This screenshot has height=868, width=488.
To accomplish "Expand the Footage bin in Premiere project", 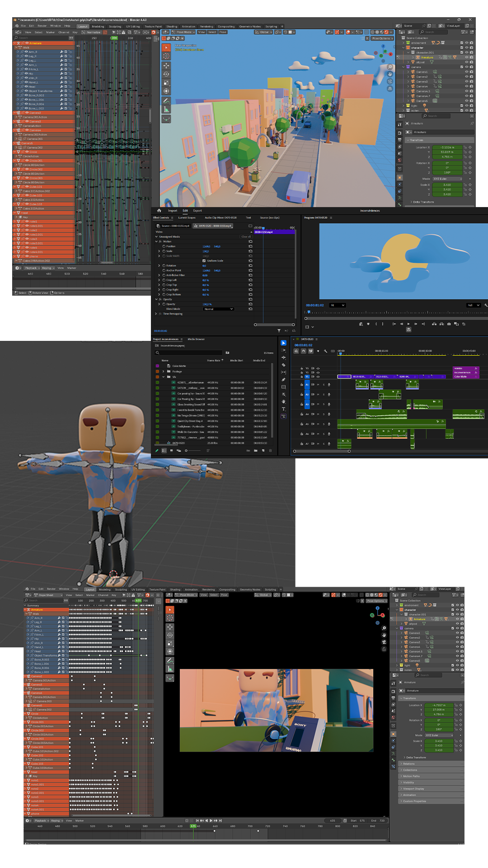I will [163, 372].
